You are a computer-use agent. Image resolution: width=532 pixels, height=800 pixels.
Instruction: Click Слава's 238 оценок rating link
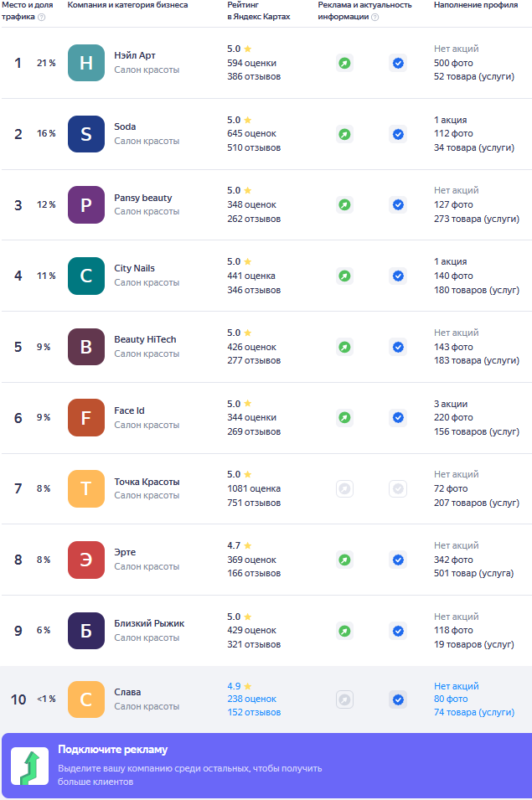coord(251,699)
